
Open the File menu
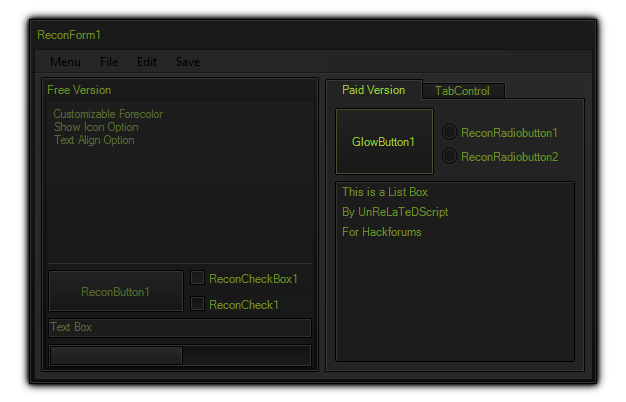109,62
